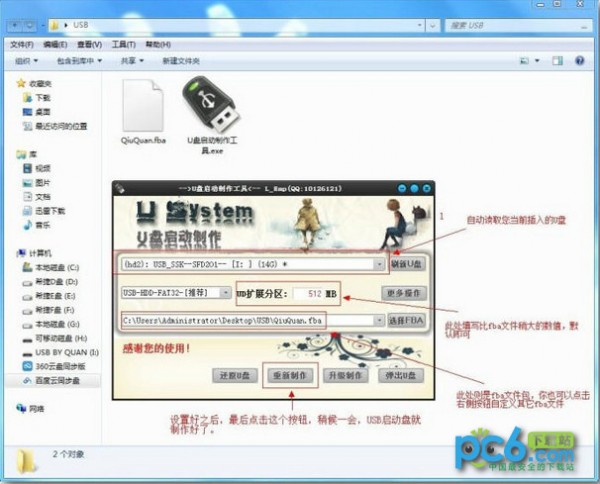The image size is (600, 484).
Task: Open 视频 library
Action: click(37, 168)
